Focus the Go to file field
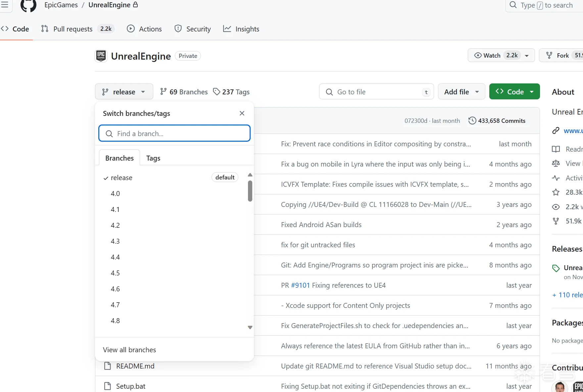Screen dimensions: 583x392 click(376, 92)
